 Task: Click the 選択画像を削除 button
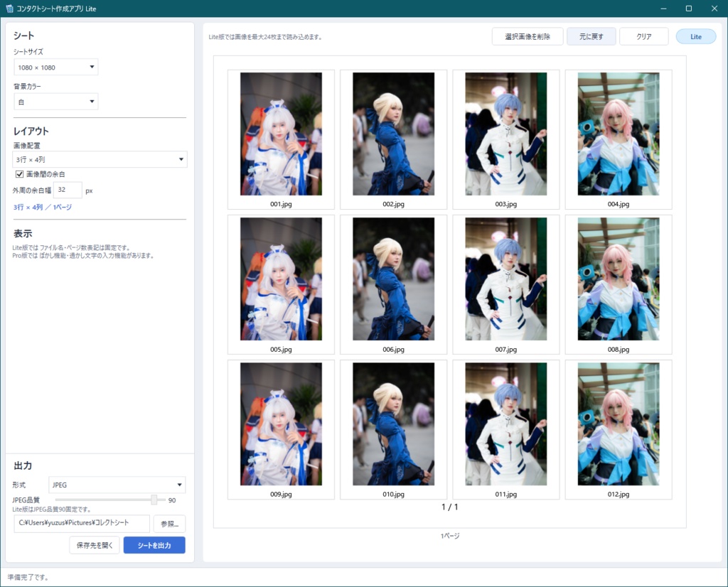pos(528,37)
